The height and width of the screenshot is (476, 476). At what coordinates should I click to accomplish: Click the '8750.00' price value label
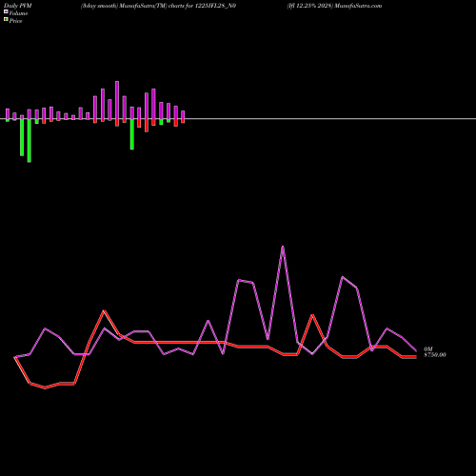coord(435,355)
